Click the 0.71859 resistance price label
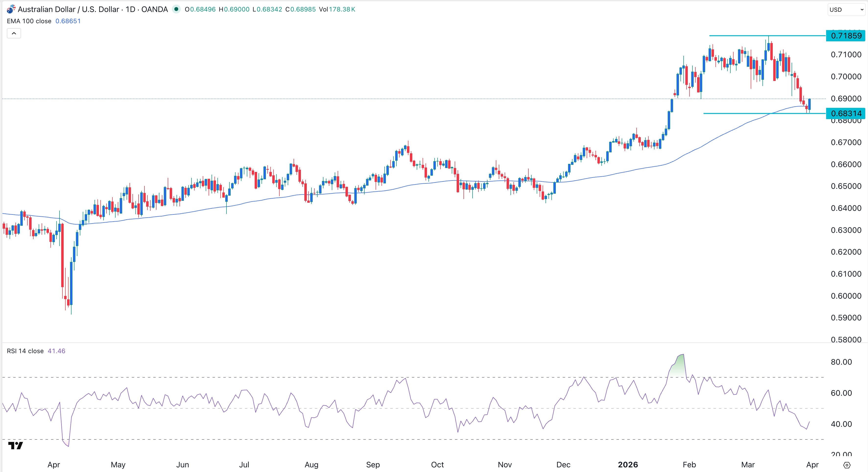This screenshot has height=472, width=868. [846, 36]
